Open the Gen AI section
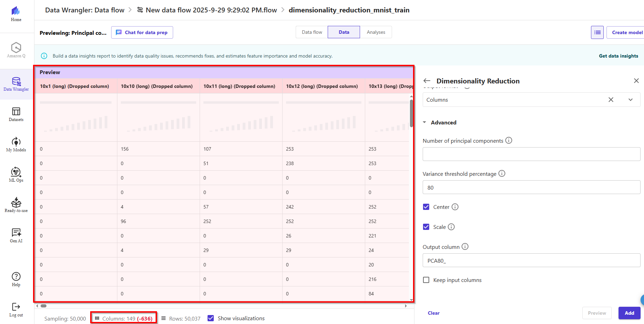This screenshot has width=644, height=324. pyautogui.click(x=16, y=235)
